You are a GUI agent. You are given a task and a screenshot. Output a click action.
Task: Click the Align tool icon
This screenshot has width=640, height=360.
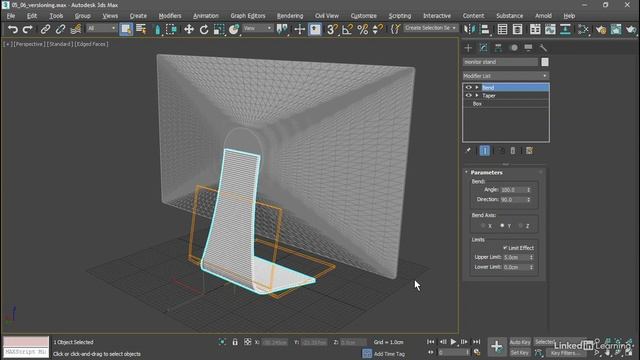click(485, 29)
